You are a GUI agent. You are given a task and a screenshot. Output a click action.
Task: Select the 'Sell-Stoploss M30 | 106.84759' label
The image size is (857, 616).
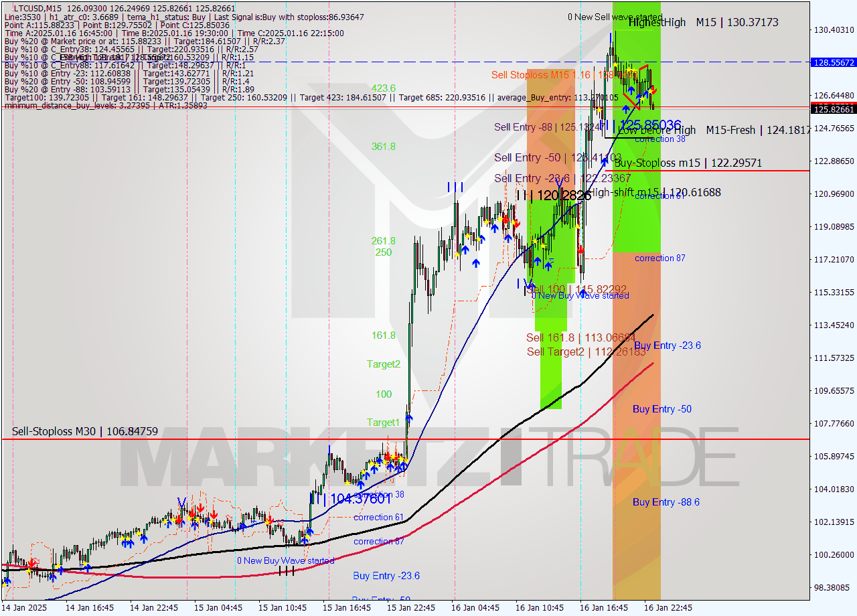pyautogui.click(x=85, y=431)
